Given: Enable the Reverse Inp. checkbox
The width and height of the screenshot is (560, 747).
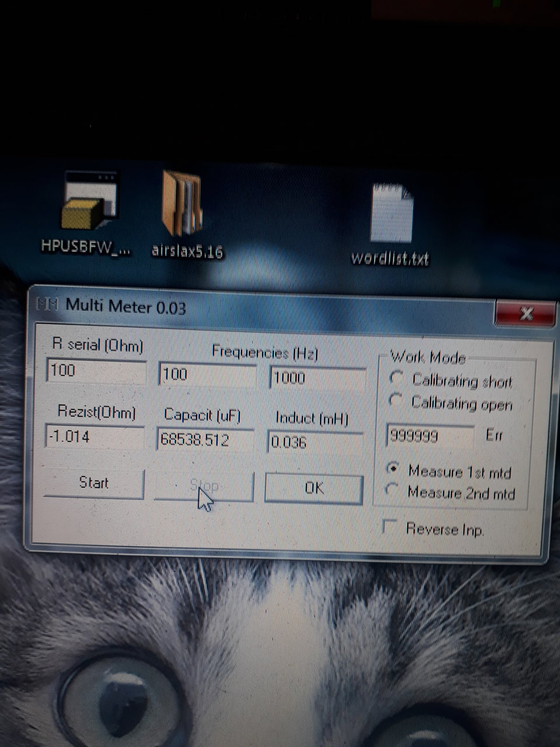Looking at the screenshot, I should [389, 526].
